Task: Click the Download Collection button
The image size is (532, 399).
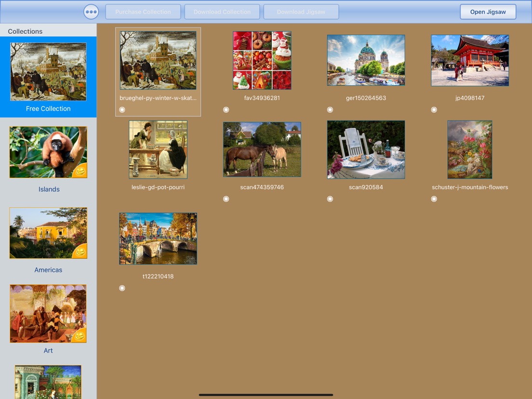Action: click(222, 12)
